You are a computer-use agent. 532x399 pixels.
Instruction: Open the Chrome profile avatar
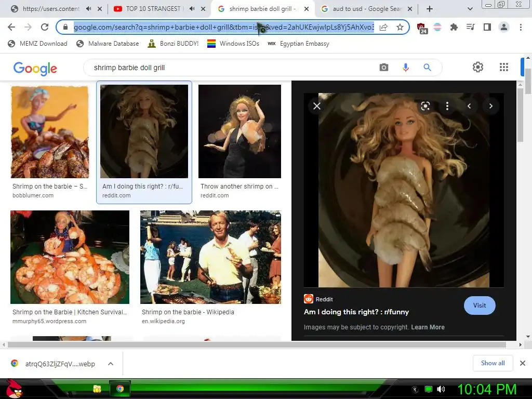pos(504,27)
